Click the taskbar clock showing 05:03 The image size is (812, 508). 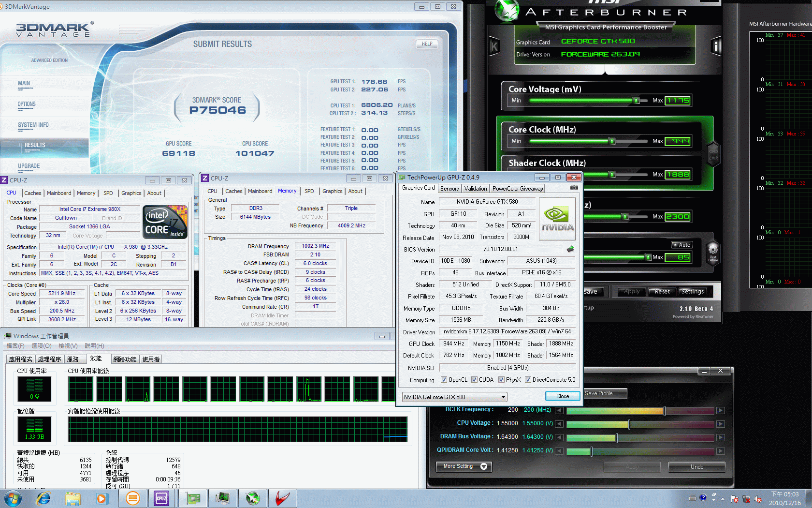pos(785,499)
